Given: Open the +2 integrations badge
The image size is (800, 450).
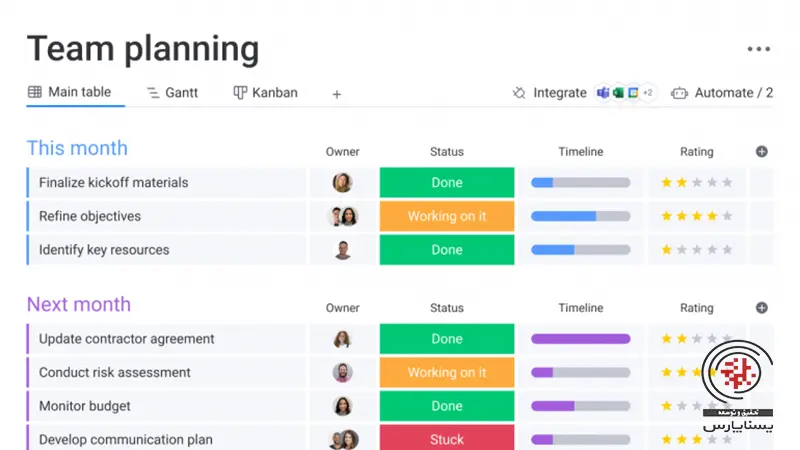Looking at the screenshot, I should [647, 93].
